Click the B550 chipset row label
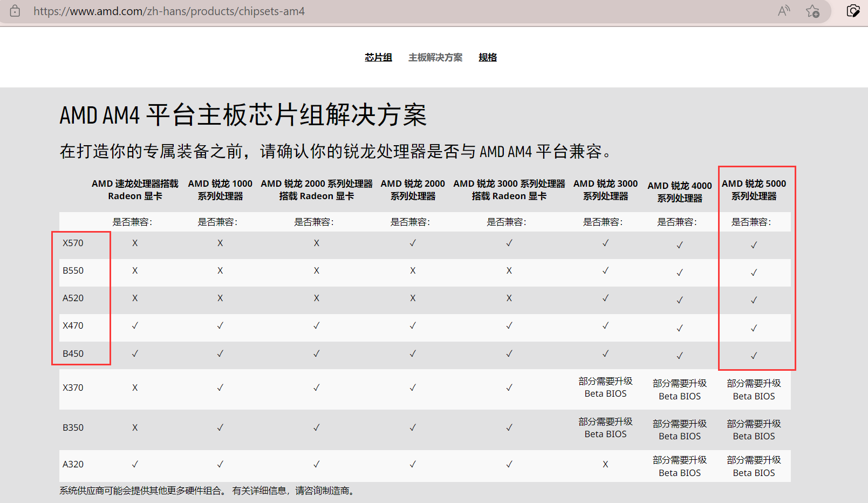Viewport: 868px width, 503px height. [x=73, y=270]
